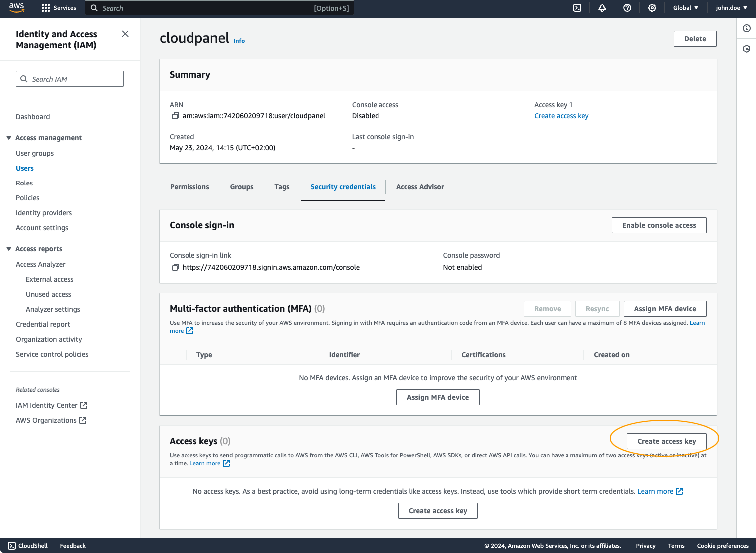Image resolution: width=756 pixels, height=553 pixels.
Task: Open the Access Advisor tab
Action: tap(420, 187)
